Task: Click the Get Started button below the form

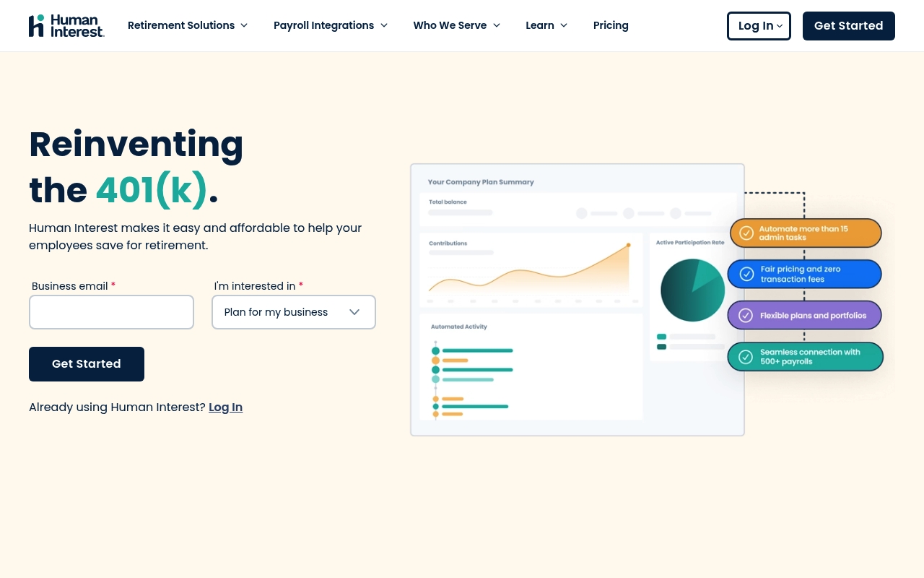Action: [87, 364]
